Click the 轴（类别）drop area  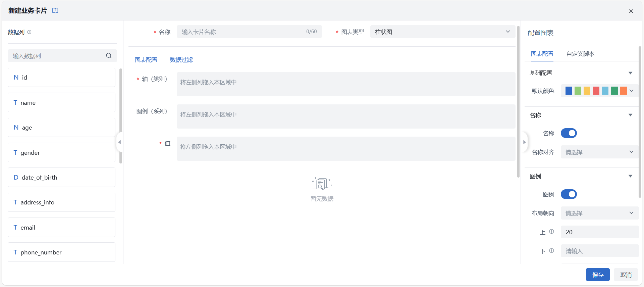[x=346, y=84]
